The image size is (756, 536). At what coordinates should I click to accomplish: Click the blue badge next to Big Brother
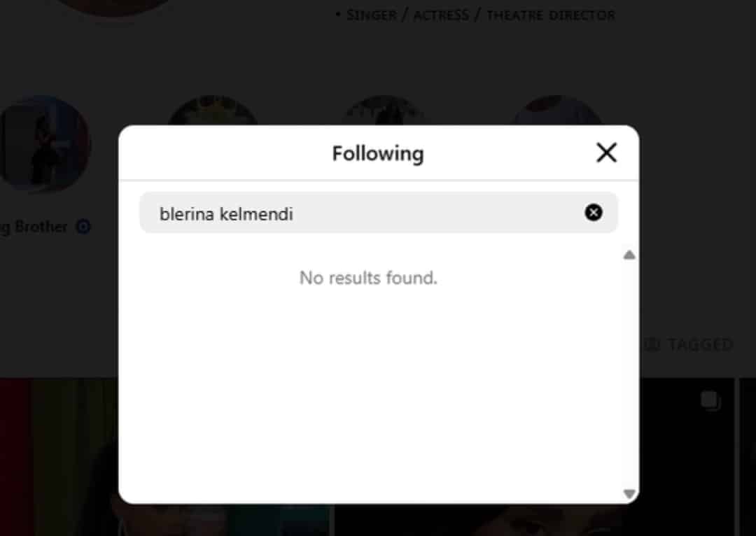83,227
